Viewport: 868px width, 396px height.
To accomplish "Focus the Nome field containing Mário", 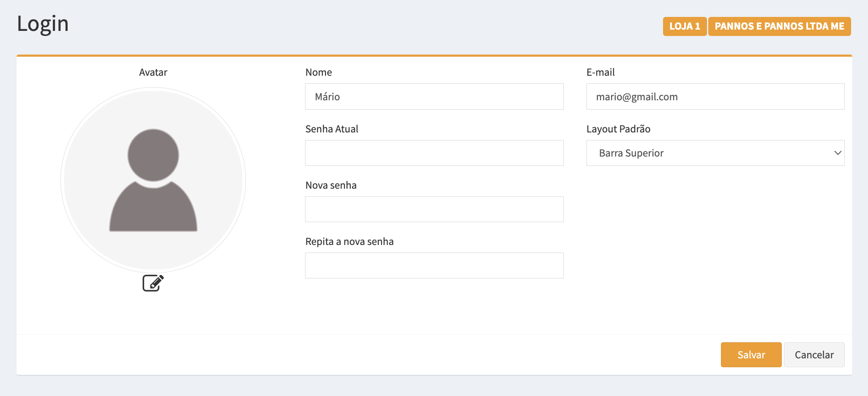I will tap(434, 97).
